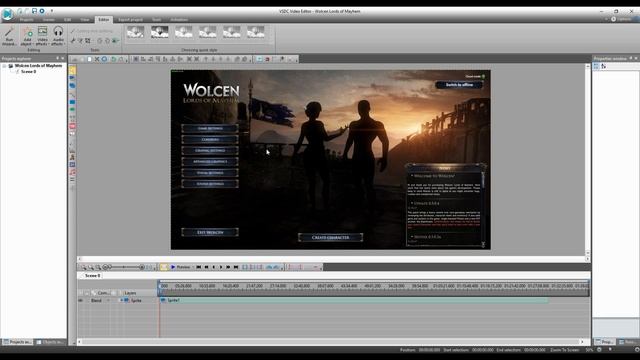The width and height of the screenshot is (640, 360).
Task: Switch to Projects explorer bottom tab
Action: click(x=17, y=342)
